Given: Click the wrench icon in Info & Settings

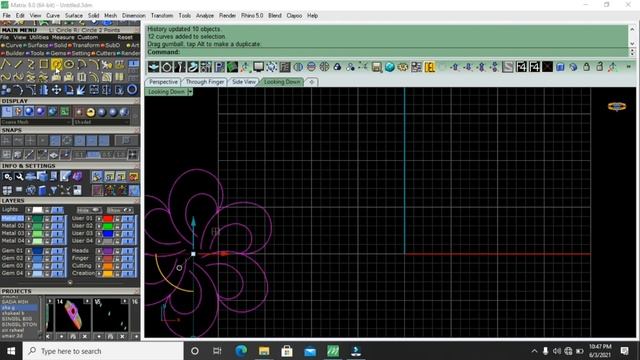Looking at the screenshot, I should pyautogui.click(x=19, y=176).
